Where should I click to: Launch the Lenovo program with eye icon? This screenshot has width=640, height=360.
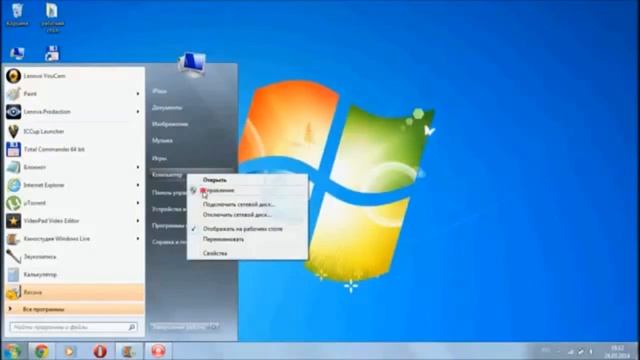point(74,112)
